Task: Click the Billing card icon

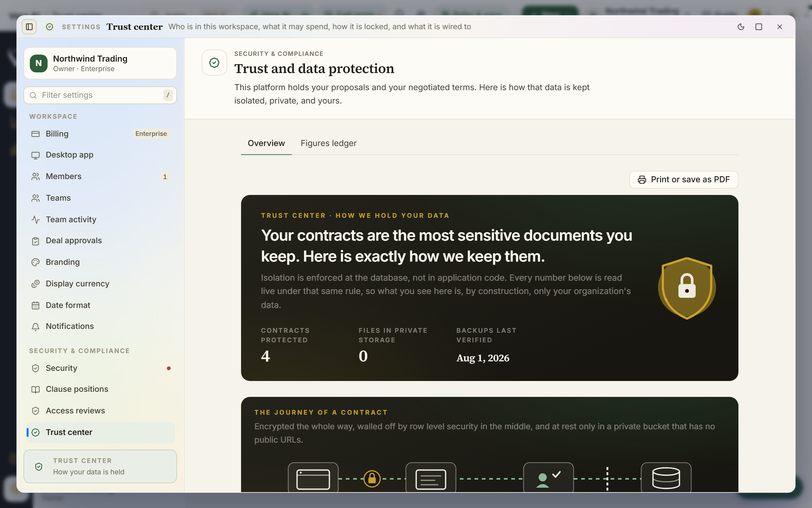Action: click(x=36, y=134)
